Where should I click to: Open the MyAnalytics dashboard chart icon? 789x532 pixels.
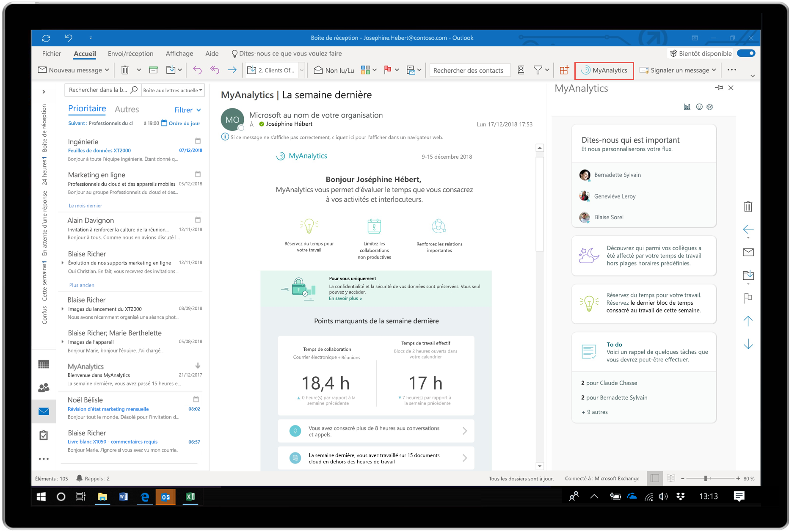click(x=687, y=107)
